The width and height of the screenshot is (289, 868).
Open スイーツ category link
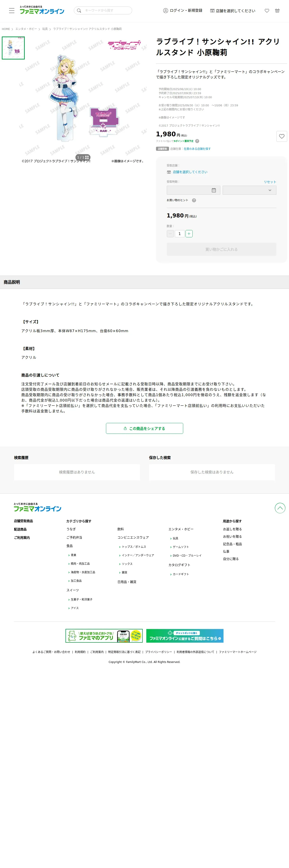click(73, 590)
